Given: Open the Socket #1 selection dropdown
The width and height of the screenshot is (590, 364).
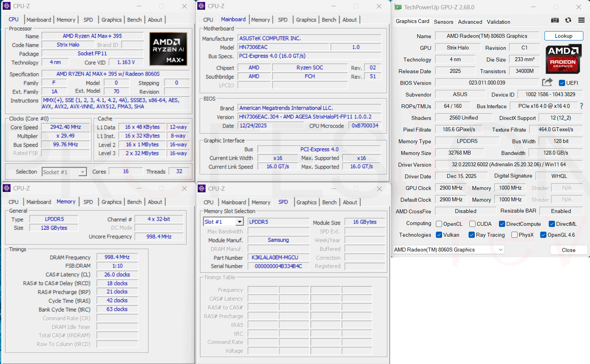Looking at the screenshot, I should [64, 172].
